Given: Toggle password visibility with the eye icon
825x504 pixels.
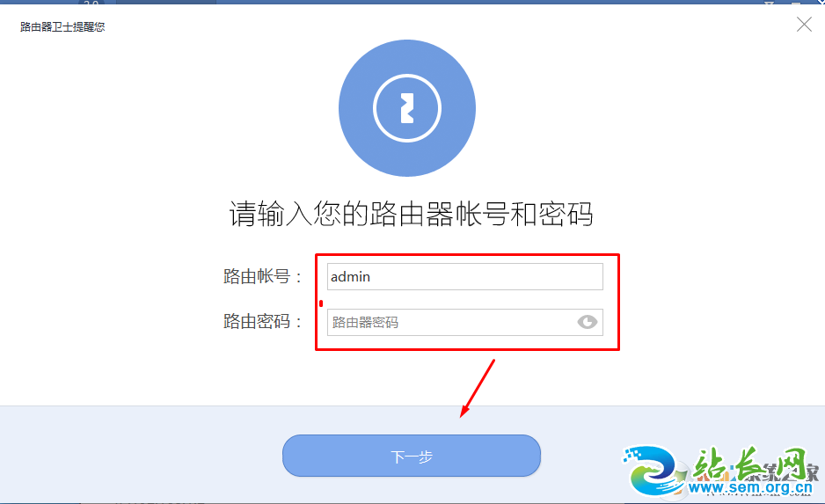Looking at the screenshot, I should (587, 322).
